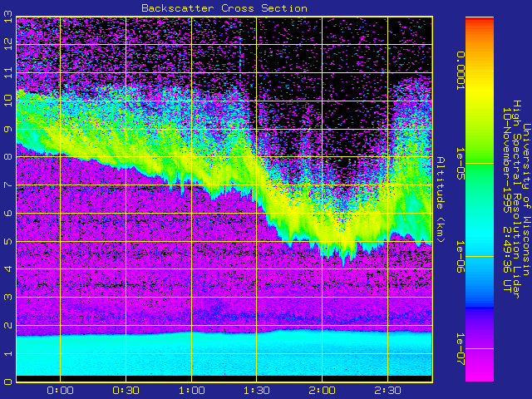
Task: Click the 'Altitude (km)' axis title
Action: 440,199
